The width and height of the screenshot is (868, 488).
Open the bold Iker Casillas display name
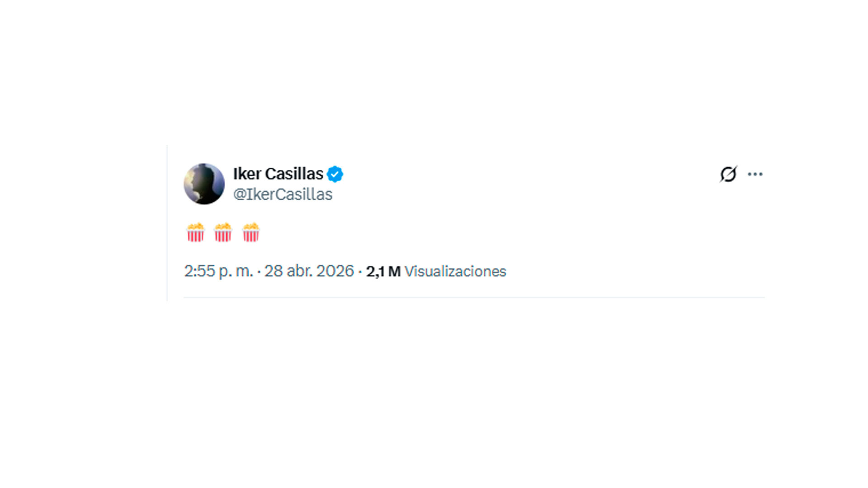pos(278,174)
